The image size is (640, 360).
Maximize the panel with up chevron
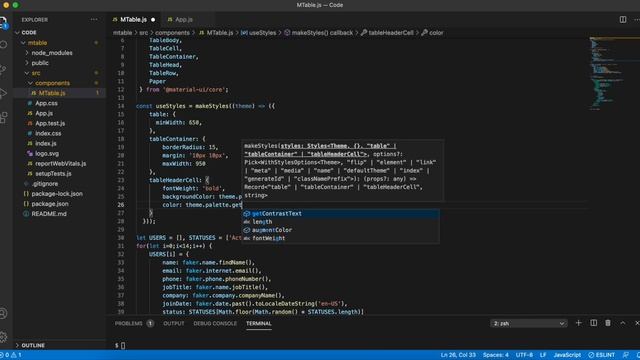coord(622,323)
